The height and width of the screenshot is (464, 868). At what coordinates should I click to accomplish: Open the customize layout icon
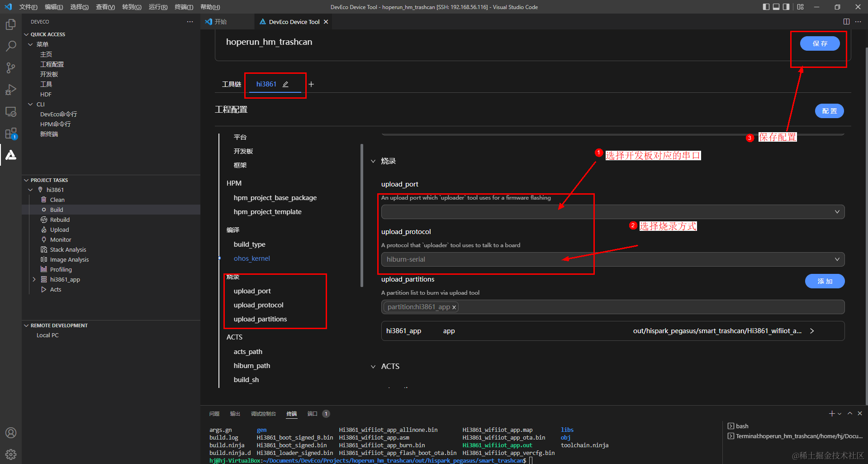[x=801, y=7]
